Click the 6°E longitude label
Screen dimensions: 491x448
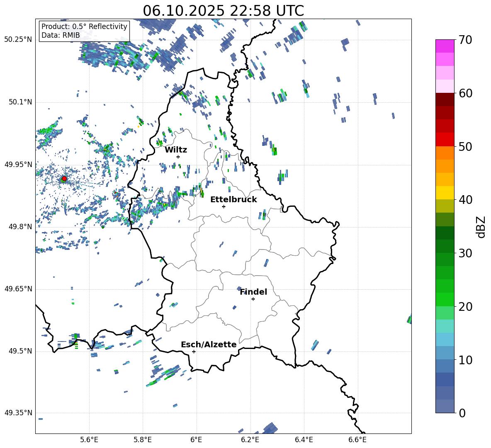pos(196,440)
